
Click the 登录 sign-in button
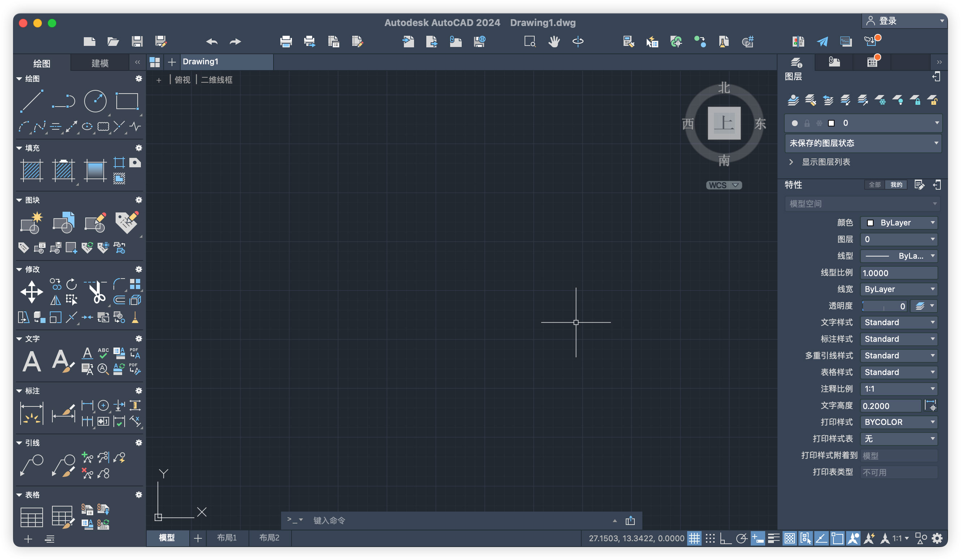[904, 21]
